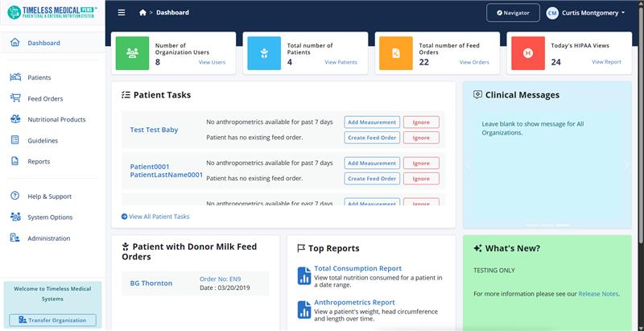Click the System Options users-gear icon

15,217
